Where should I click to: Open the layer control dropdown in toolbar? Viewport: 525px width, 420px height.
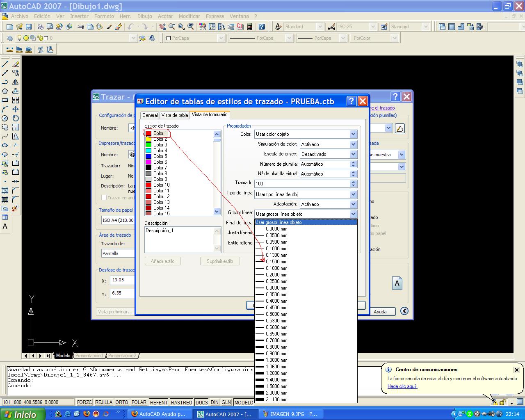133,38
